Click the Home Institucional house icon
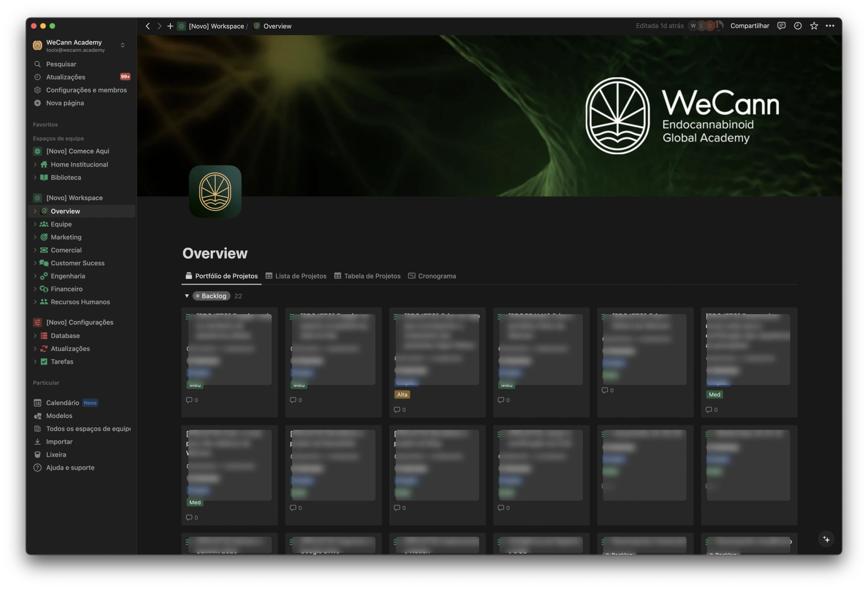Viewport: 868px width, 589px height. (x=44, y=164)
